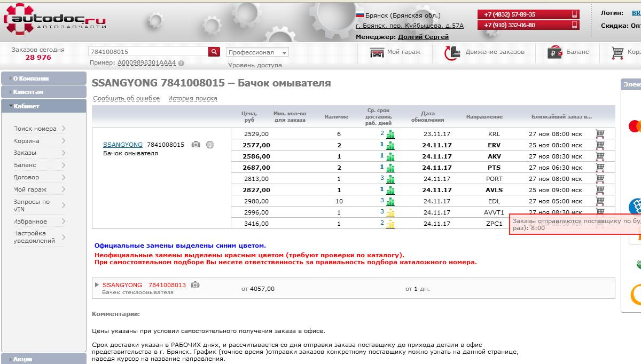This screenshot has height=364, width=641.
Task: Expand the Клиентам sidebar section
Action: (44, 92)
